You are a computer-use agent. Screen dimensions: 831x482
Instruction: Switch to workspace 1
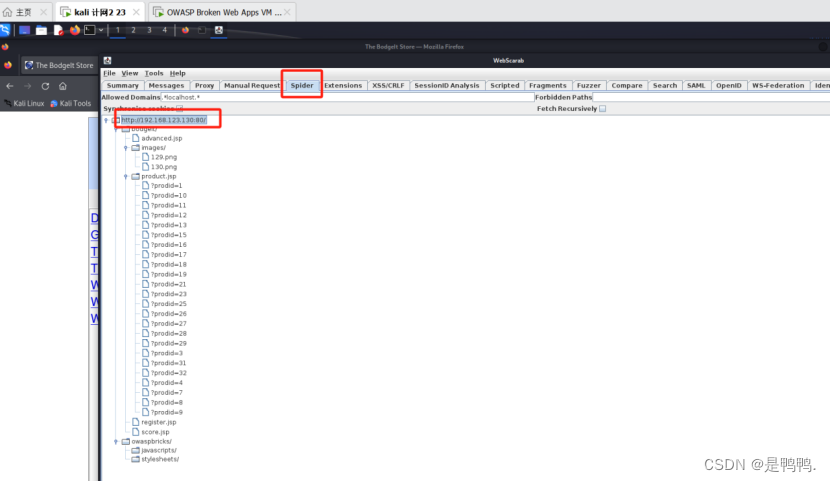(118, 30)
